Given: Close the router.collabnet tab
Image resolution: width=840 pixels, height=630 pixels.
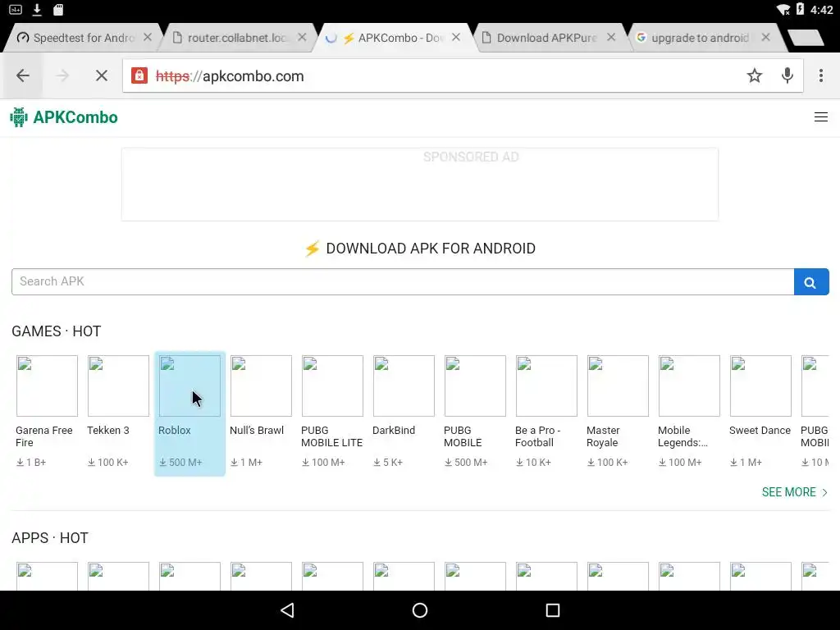Looking at the screenshot, I should coord(302,37).
